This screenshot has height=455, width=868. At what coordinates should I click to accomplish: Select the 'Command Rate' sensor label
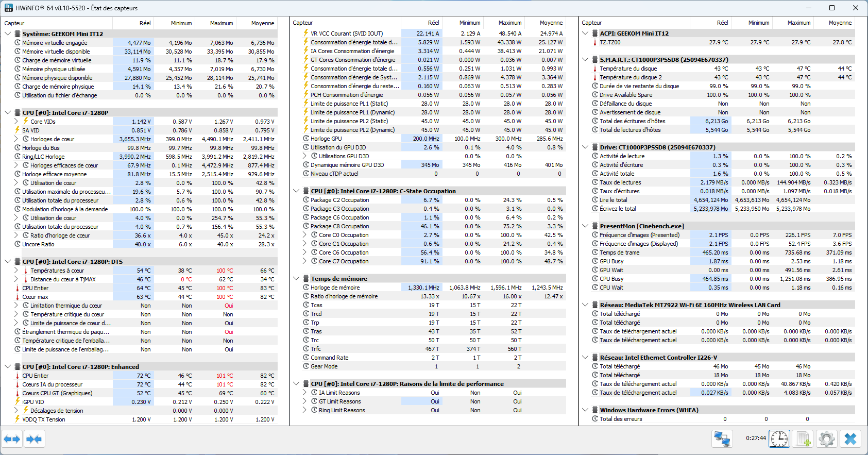pos(330,358)
